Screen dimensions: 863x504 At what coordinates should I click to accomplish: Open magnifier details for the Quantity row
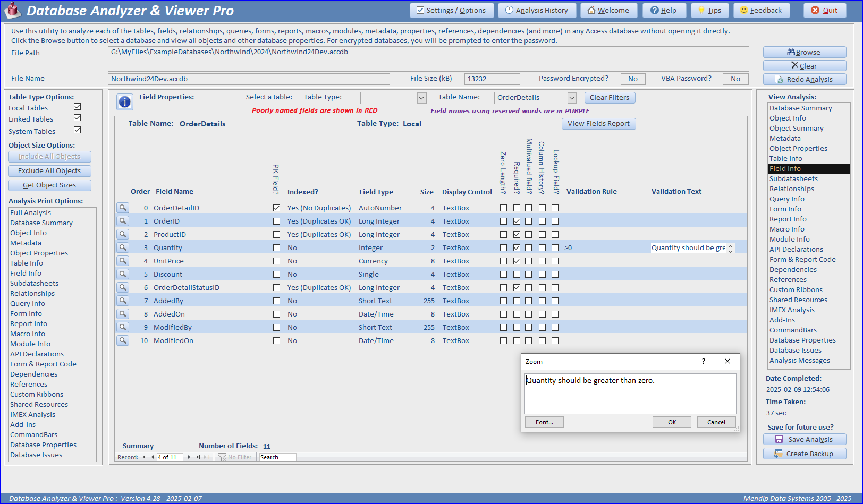123,247
